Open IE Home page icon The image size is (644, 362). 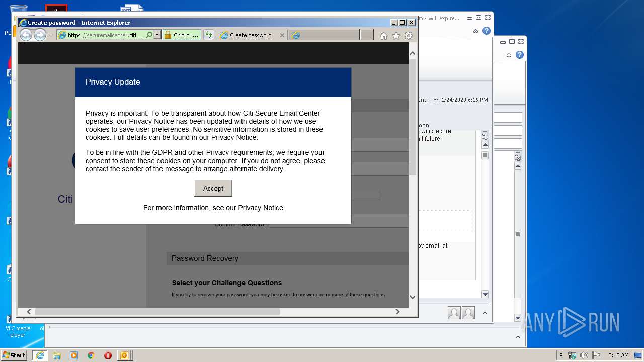click(384, 36)
